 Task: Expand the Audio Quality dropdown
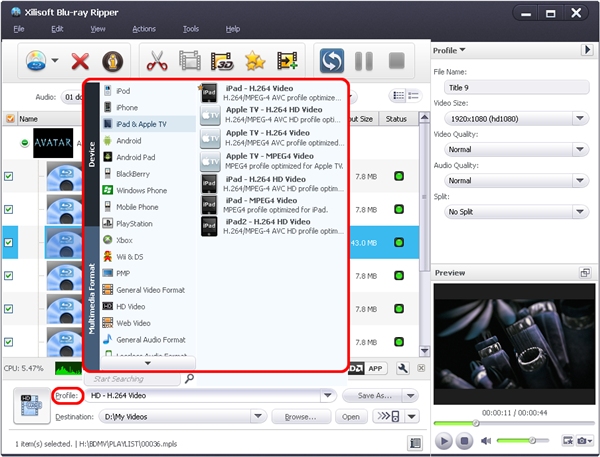tap(580, 180)
